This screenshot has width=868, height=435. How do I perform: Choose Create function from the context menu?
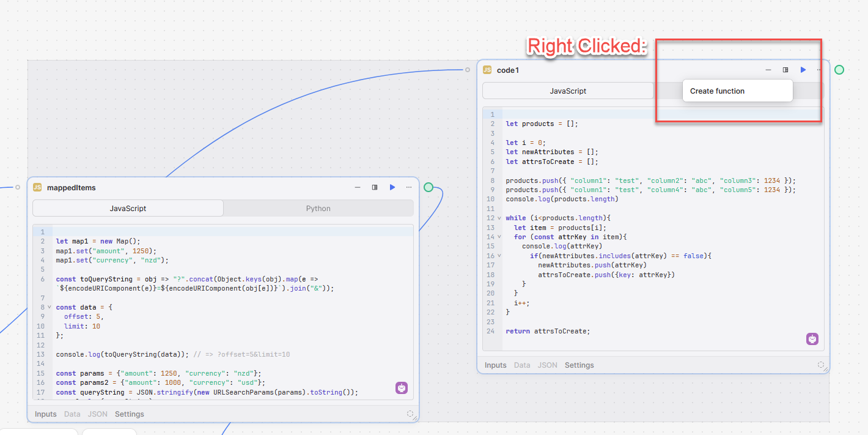[717, 91]
